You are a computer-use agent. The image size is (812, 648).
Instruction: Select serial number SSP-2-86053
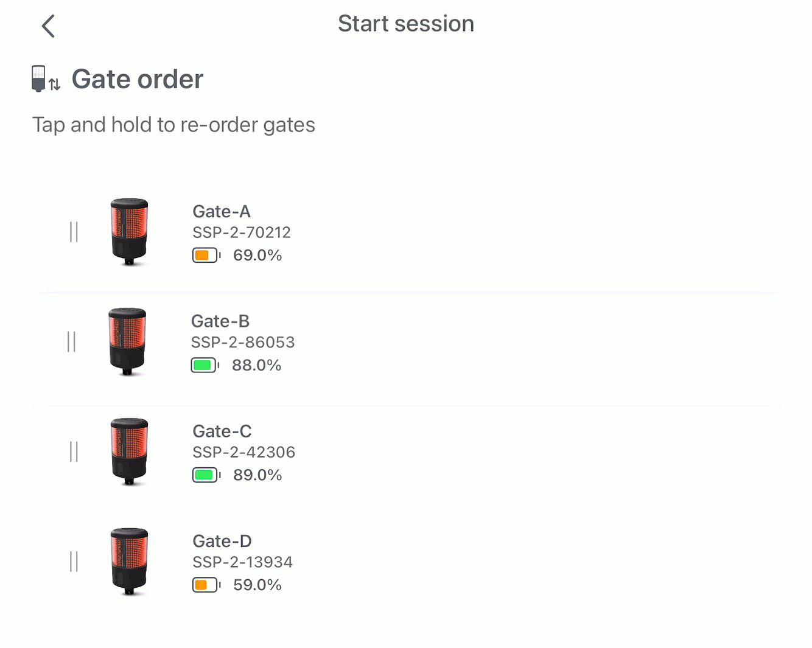click(x=243, y=343)
